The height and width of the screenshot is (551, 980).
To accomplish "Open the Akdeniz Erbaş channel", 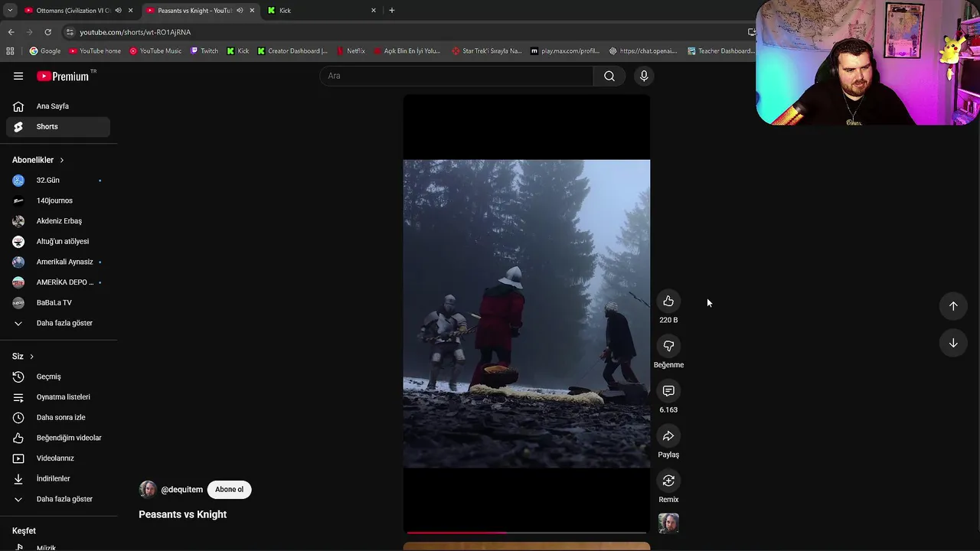I will (58, 221).
